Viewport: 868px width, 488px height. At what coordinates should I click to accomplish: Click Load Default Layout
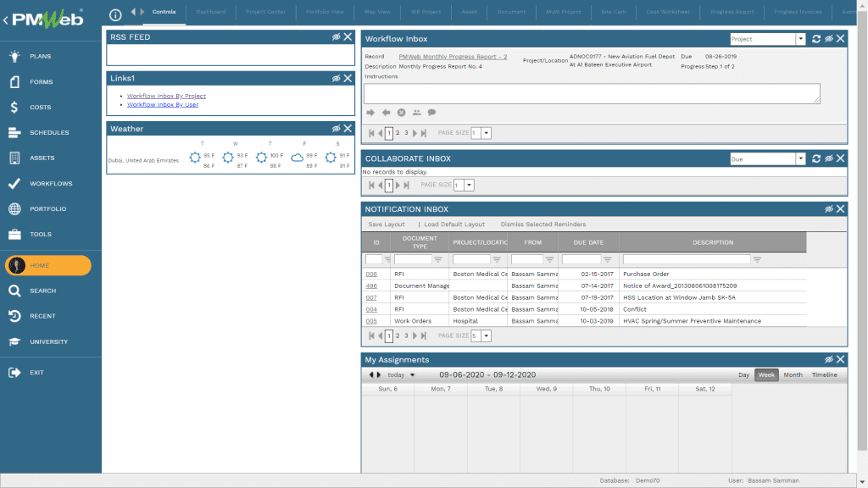[454, 225]
